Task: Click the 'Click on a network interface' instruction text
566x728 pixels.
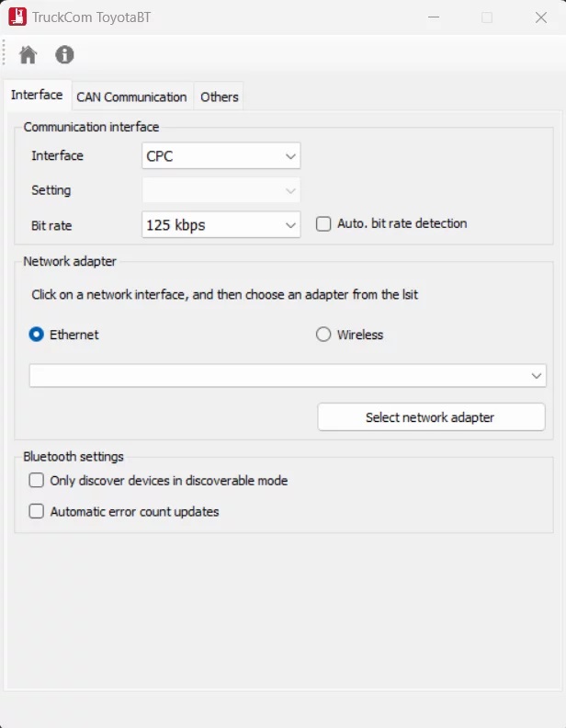Action: coord(224,295)
